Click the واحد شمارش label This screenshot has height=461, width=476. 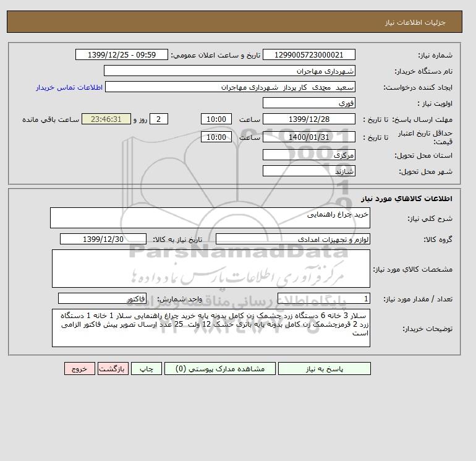click(x=180, y=299)
